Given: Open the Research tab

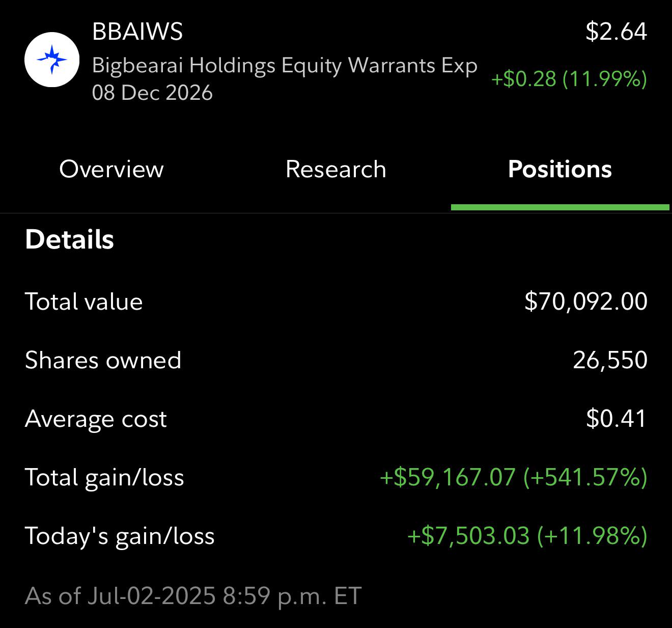Looking at the screenshot, I should (x=336, y=169).
